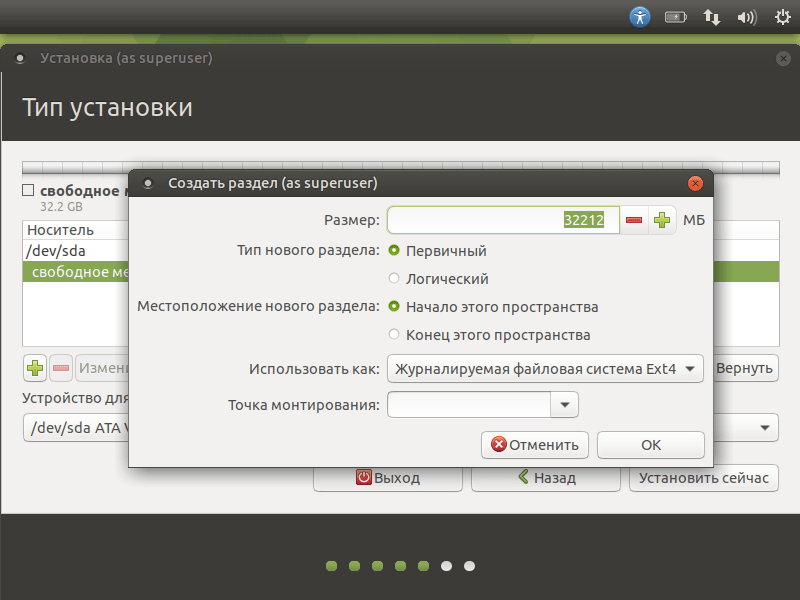
Task: Decrease partition size with red minus stepper
Action: (x=635, y=219)
